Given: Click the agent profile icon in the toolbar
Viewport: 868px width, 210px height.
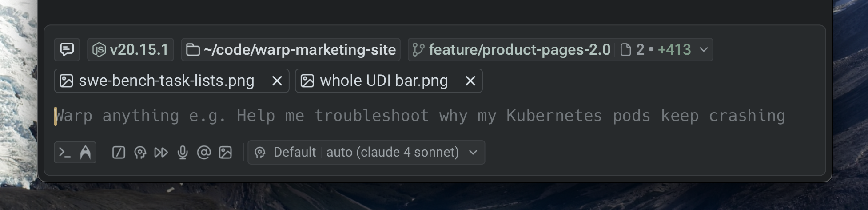Looking at the screenshot, I should click(x=140, y=153).
